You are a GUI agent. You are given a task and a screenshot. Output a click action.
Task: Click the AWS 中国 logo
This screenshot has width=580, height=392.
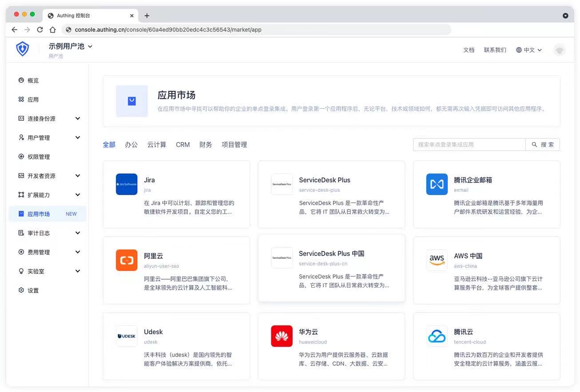437,260
